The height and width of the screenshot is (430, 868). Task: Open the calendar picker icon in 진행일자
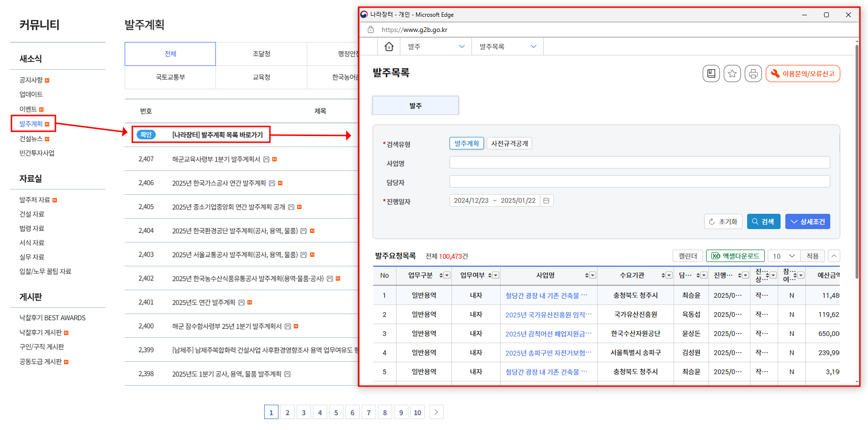(547, 200)
